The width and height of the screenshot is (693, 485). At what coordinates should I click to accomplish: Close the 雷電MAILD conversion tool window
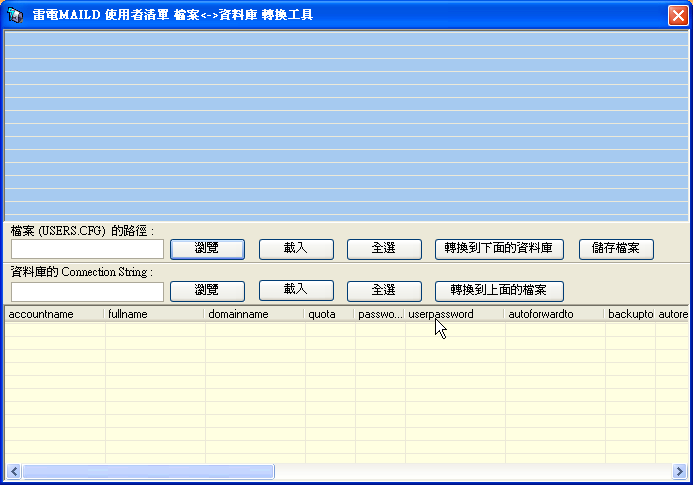(x=677, y=15)
